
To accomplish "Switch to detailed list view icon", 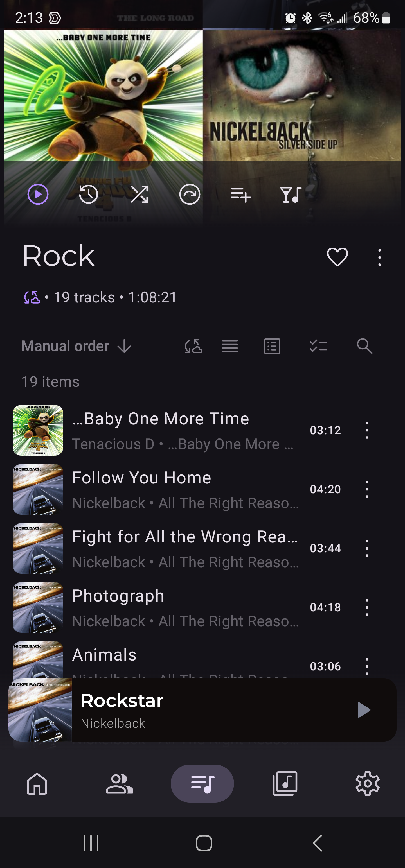I will pos(272,346).
